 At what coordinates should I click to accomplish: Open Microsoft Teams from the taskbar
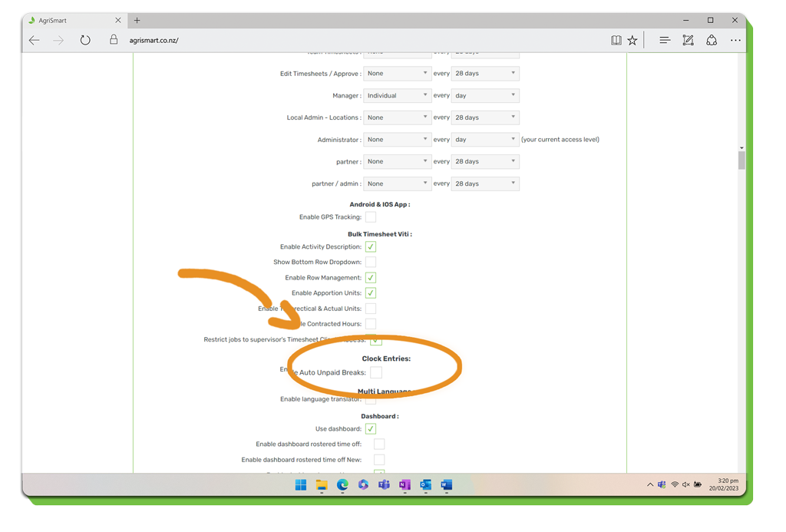[384, 485]
